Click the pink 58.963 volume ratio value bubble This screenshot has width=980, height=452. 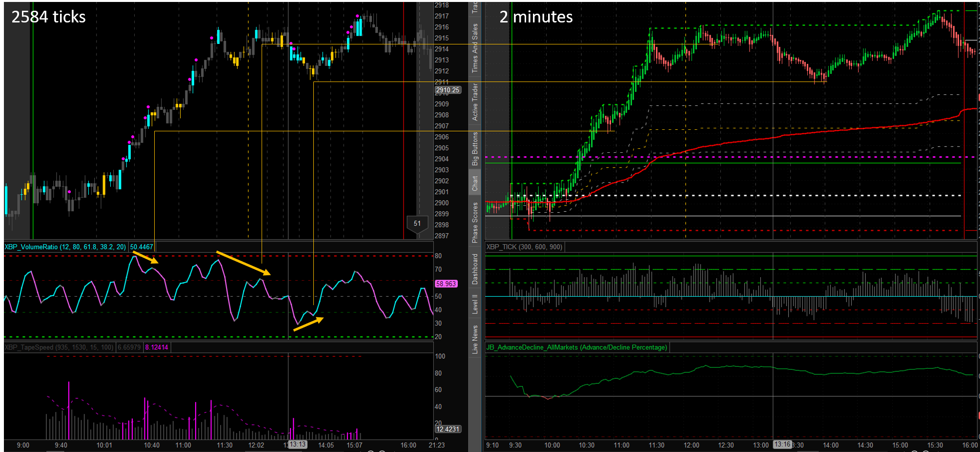pos(446,284)
